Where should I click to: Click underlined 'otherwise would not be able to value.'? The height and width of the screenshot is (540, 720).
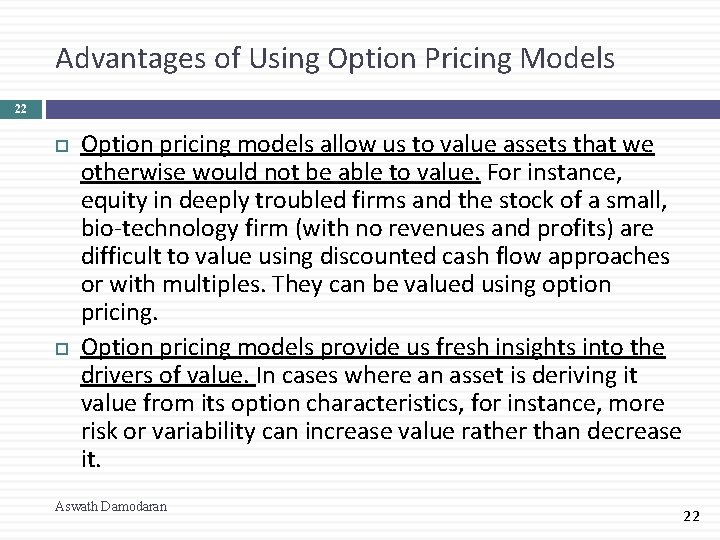click(281, 175)
